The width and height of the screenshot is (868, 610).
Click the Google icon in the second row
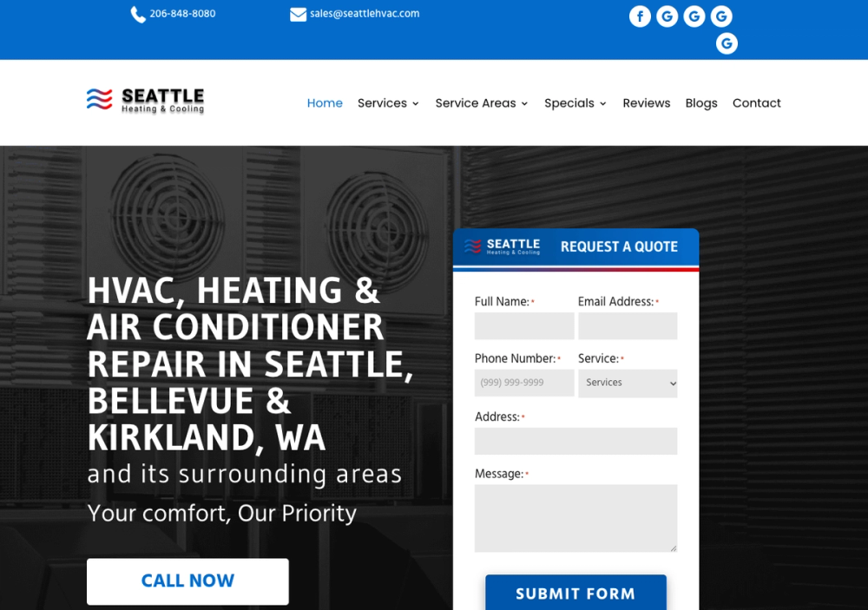pyautogui.click(x=727, y=43)
